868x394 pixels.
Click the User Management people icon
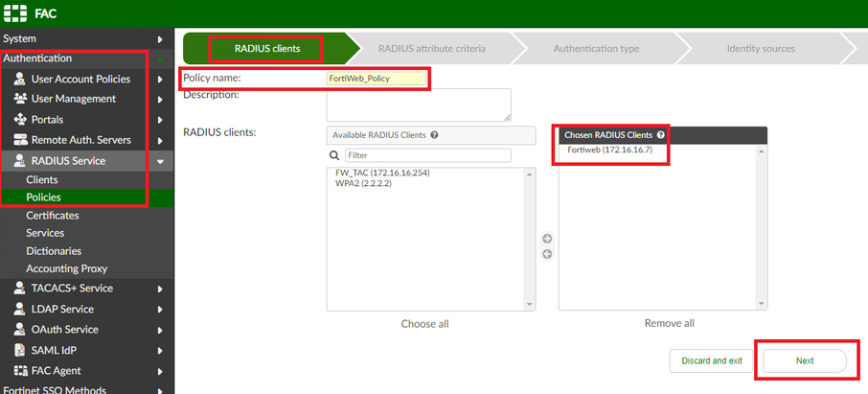[x=20, y=99]
